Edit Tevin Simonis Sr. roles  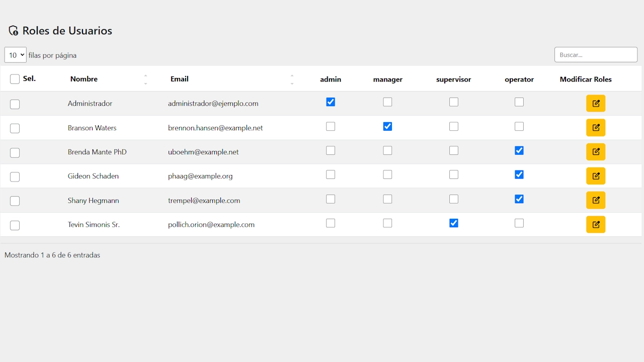[595, 224]
